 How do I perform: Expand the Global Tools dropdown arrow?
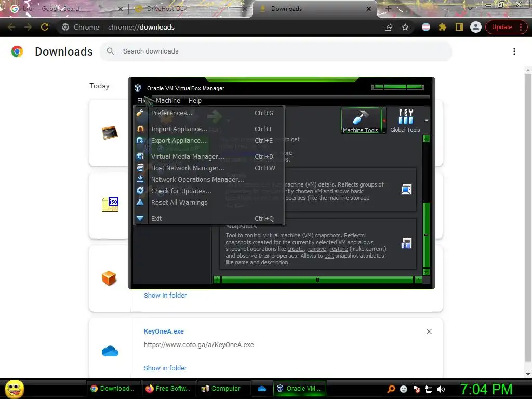427,121
